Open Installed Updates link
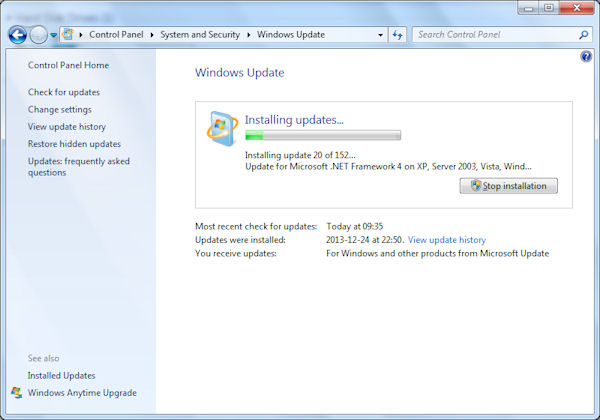 tap(62, 376)
